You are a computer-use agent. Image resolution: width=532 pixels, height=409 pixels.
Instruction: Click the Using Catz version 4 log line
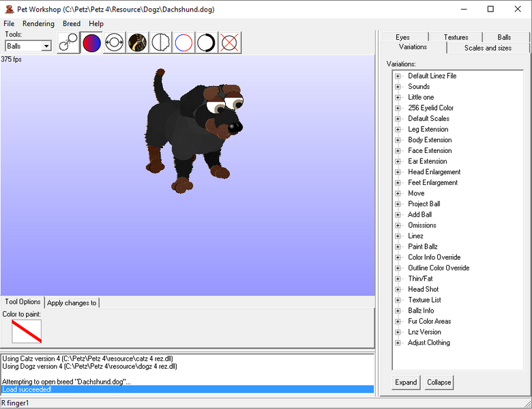pos(87,358)
